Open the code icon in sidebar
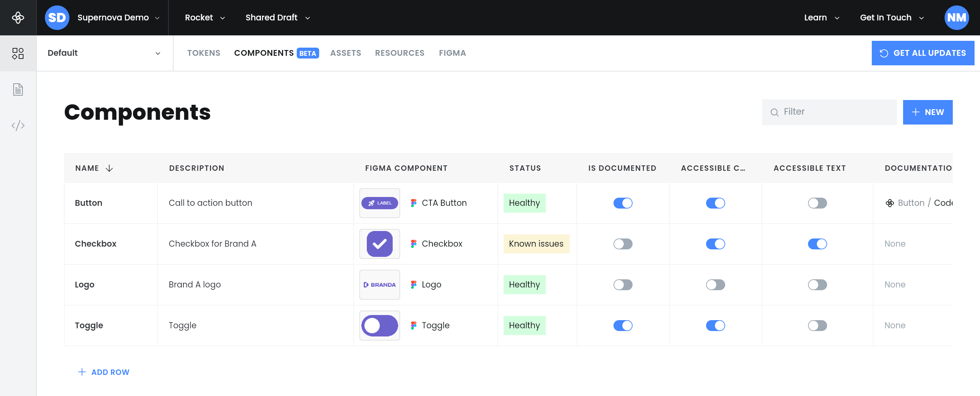The image size is (980, 396). 18,126
